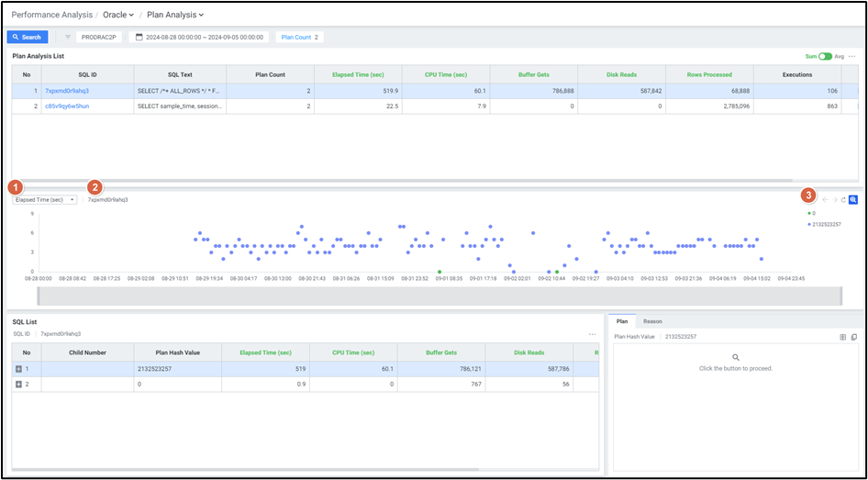Viewport: 868px width, 480px height.
Task: Click the copy plan icon in Plan panel
Action: coord(854,337)
